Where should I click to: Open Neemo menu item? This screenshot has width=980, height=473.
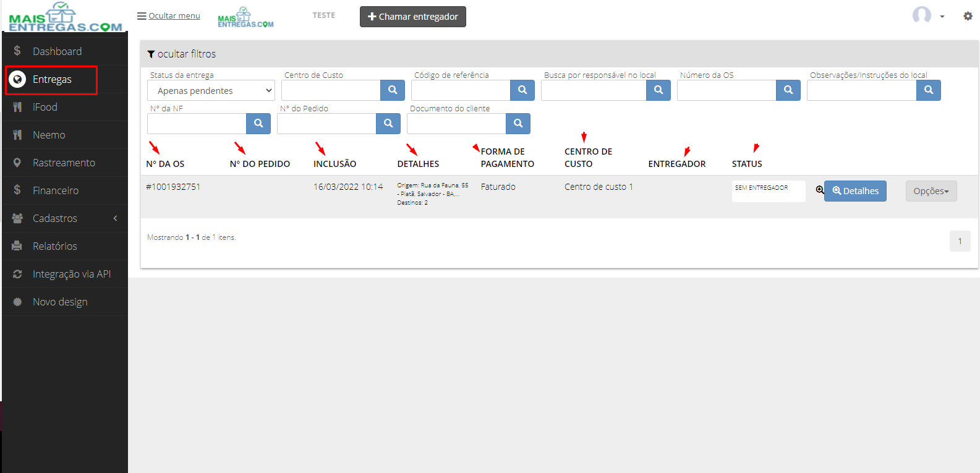[65, 135]
